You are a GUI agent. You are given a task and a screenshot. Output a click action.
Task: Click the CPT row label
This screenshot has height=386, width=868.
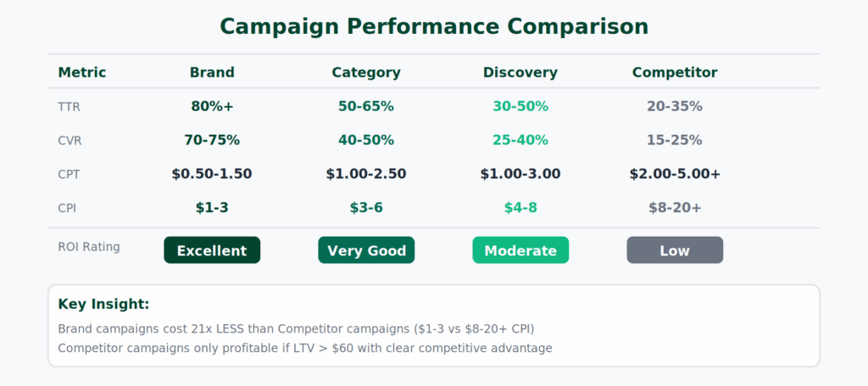70,174
